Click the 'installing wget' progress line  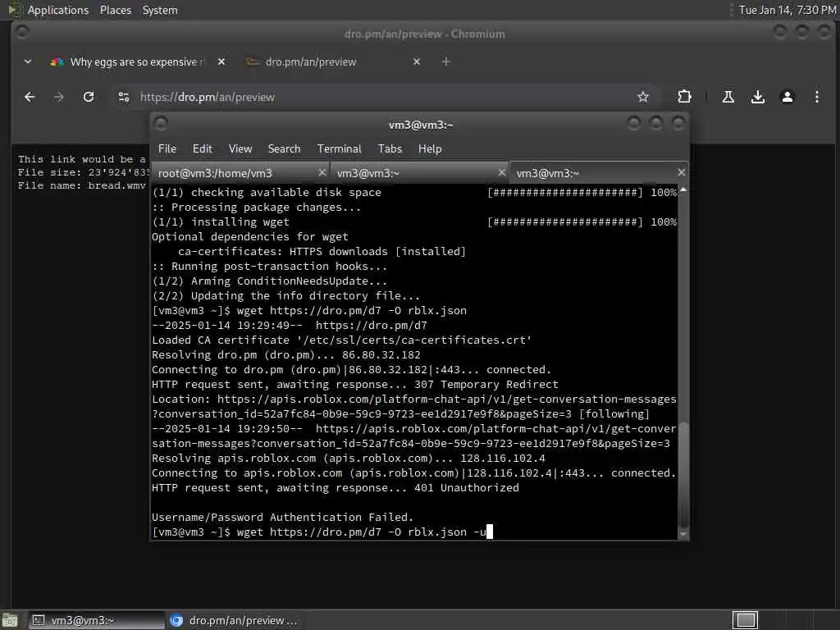point(414,221)
